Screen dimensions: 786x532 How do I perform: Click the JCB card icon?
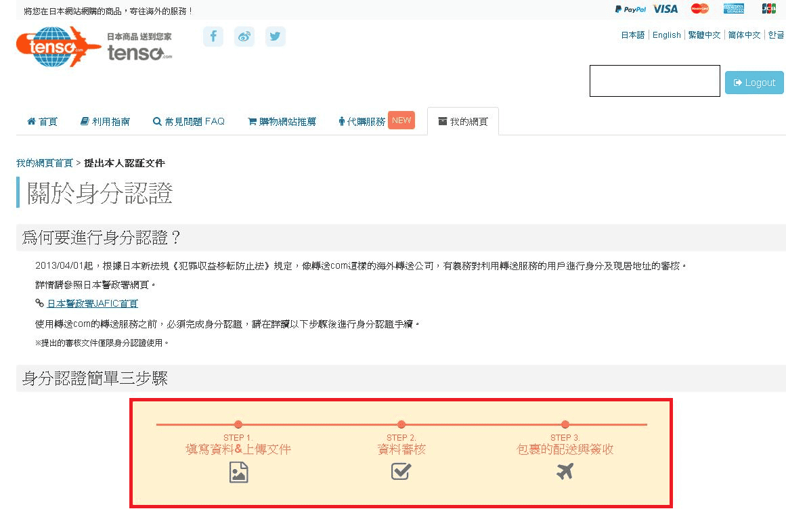coord(768,9)
